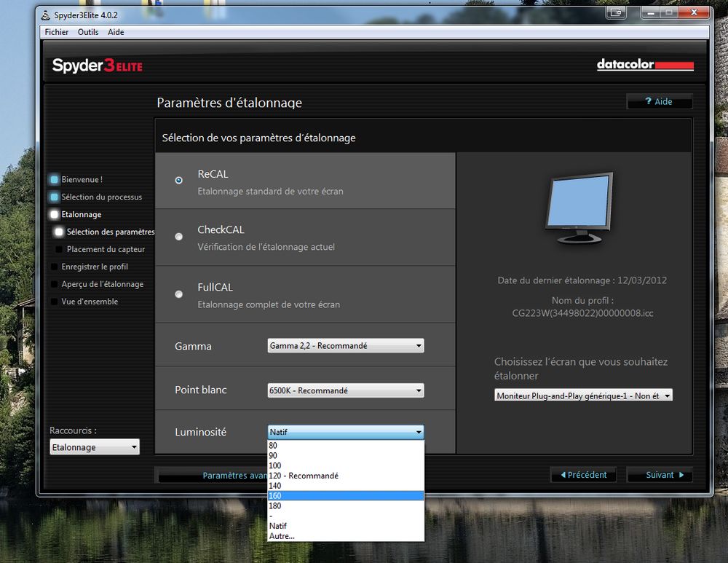Choose Natif in the Luminosité list

tap(345, 526)
